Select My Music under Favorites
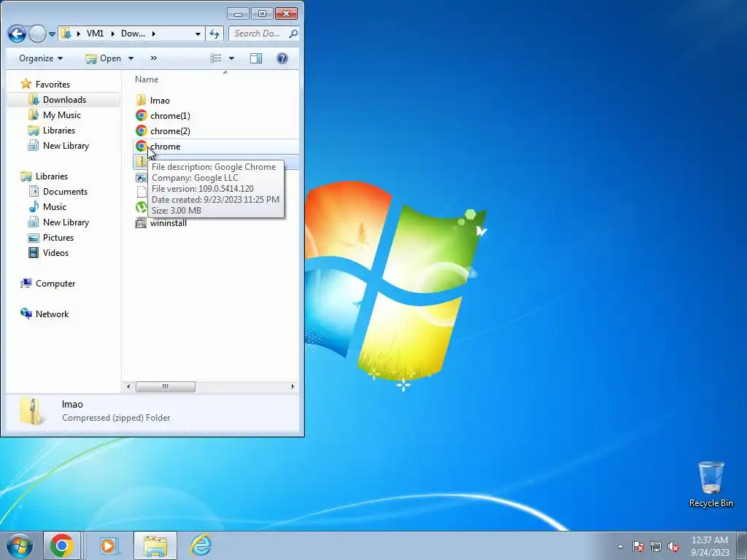The width and height of the screenshot is (747, 560). pyautogui.click(x=61, y=114)
